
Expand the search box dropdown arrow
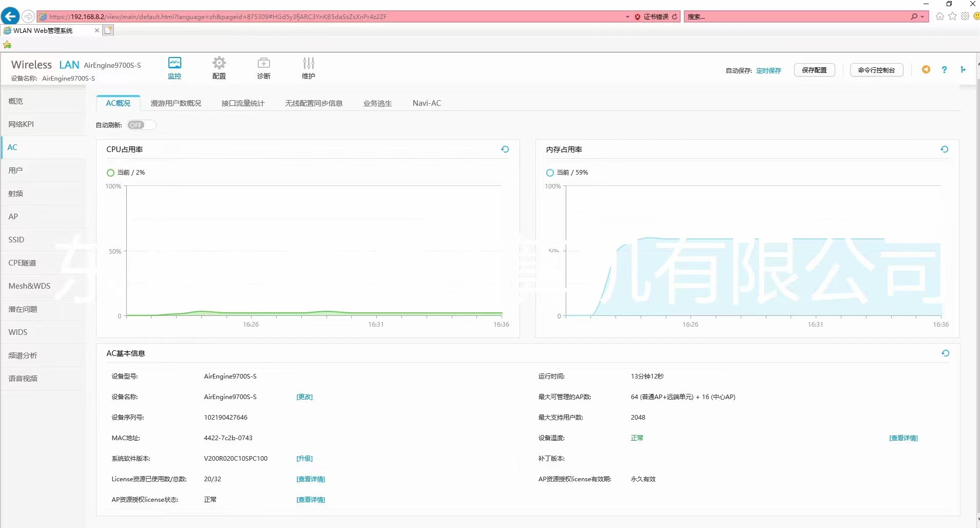(922, 17)
